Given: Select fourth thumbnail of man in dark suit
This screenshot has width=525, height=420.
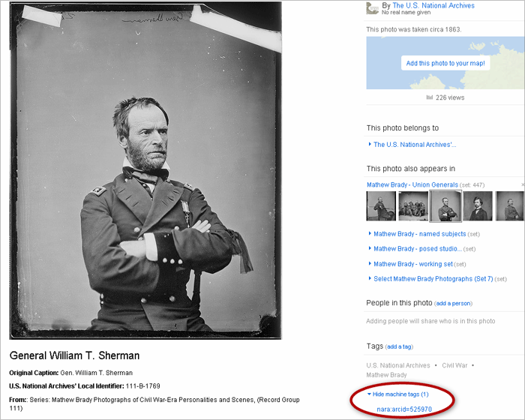Looking at the screenshot, I should (478, 206).
